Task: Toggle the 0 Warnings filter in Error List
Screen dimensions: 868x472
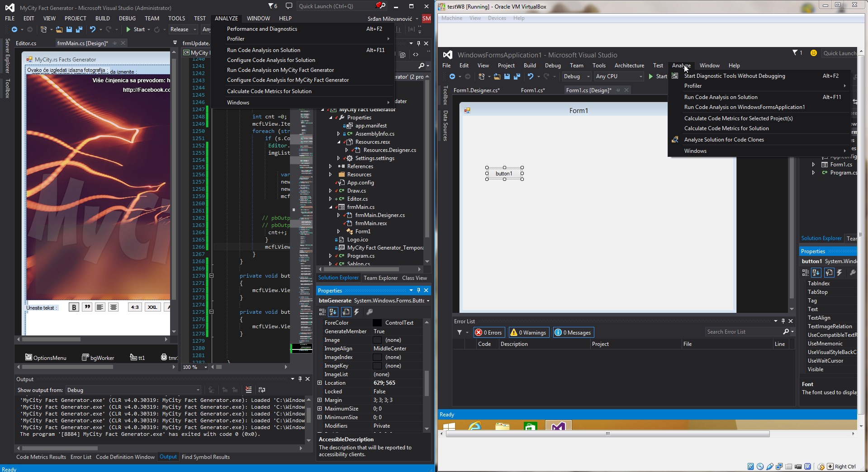Action: [x=528, y=333]
